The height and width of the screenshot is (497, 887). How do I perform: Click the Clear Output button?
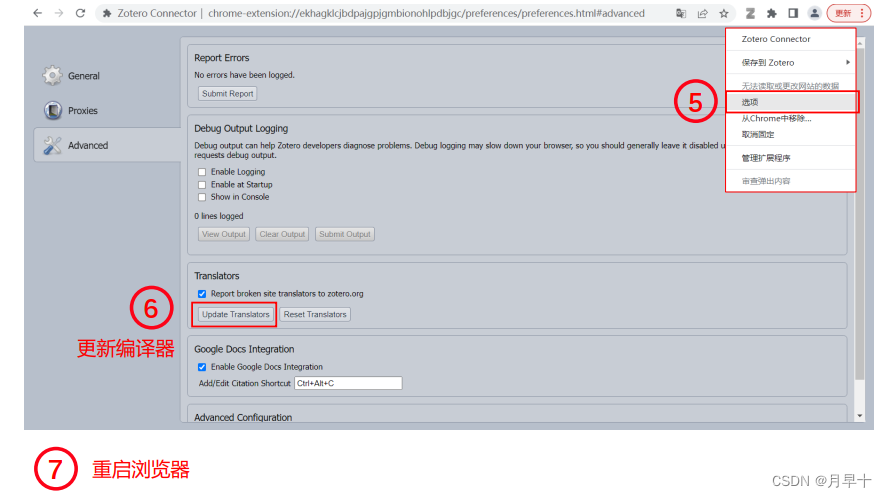[282, 234]
